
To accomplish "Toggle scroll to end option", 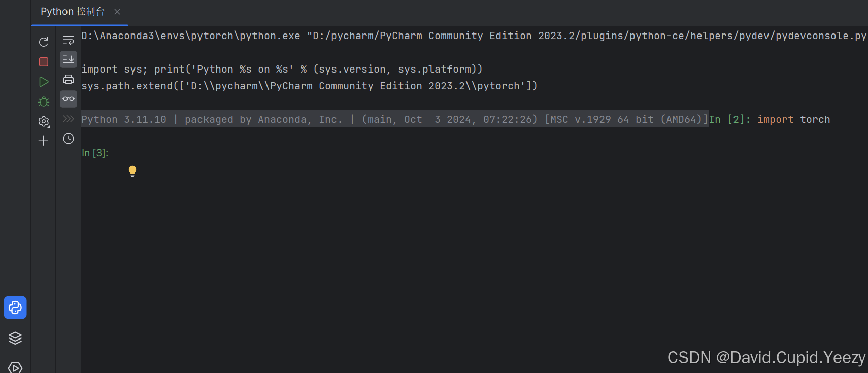I will tap(68, 59).
